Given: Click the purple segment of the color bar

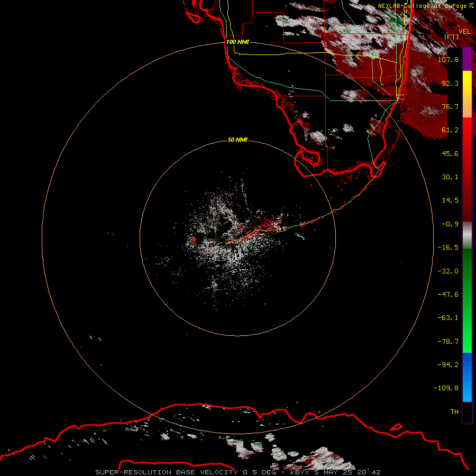Looking at the screenshot, I should click(467, 59).
